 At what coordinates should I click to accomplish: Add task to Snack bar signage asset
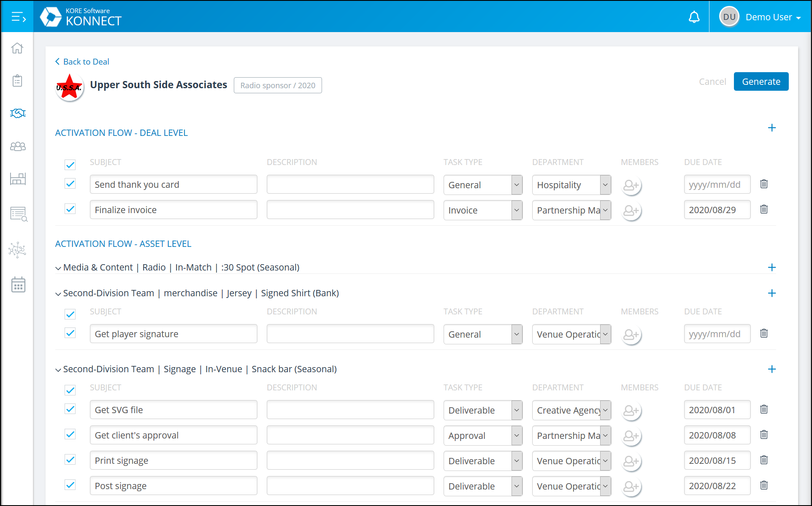click(x=772, y=369)
